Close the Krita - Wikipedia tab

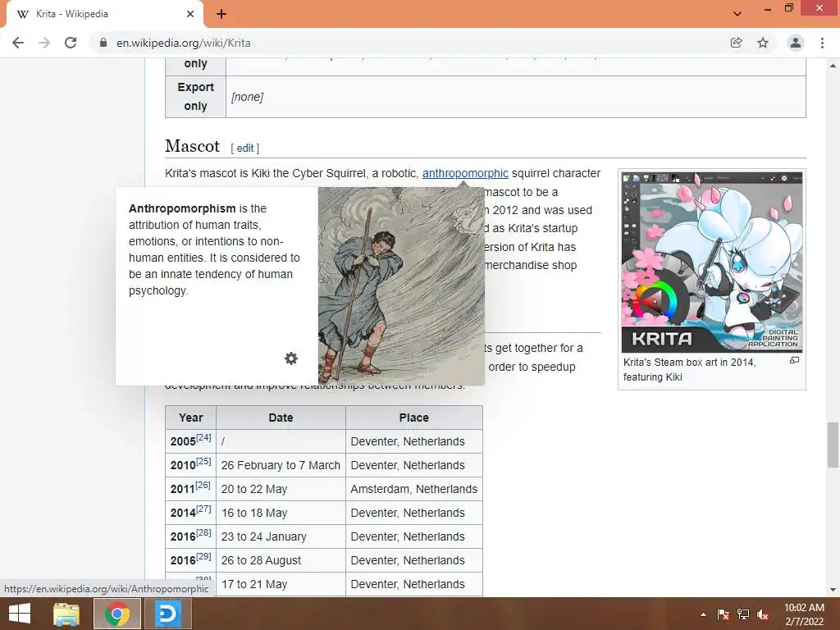pyautogui.click(x=190, y=14)
